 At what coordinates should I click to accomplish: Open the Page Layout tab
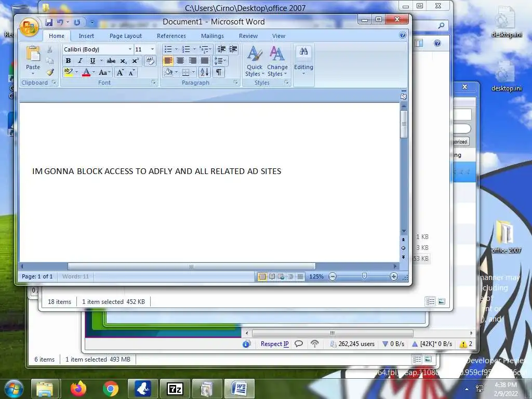[x=126, y=36]
